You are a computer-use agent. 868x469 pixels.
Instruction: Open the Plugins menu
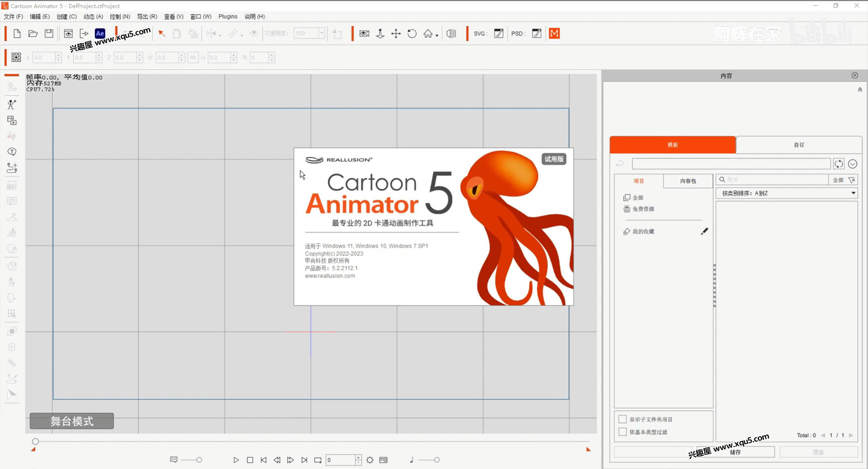[x=228, y=16]
